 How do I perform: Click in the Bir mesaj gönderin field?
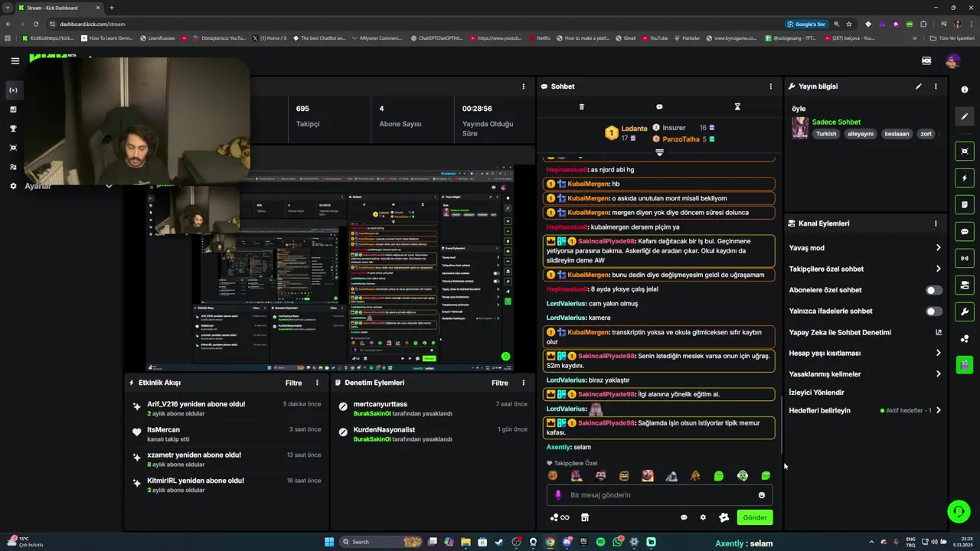pyautogui.click(x=658, y=495)
